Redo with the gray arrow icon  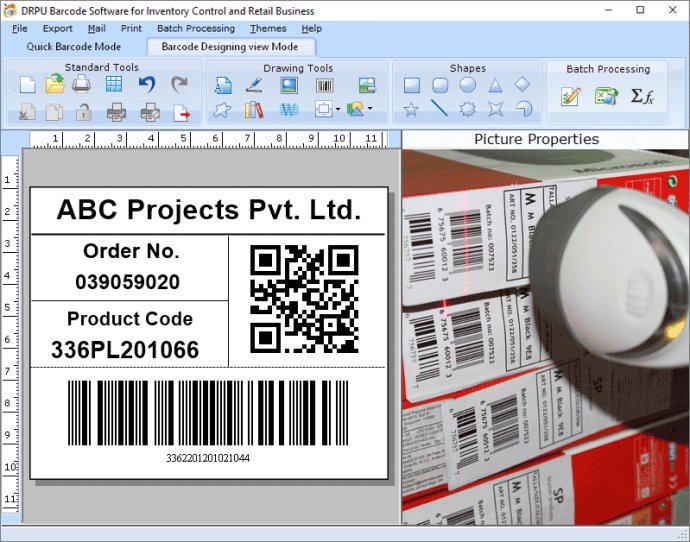click(x=179, y=84)
